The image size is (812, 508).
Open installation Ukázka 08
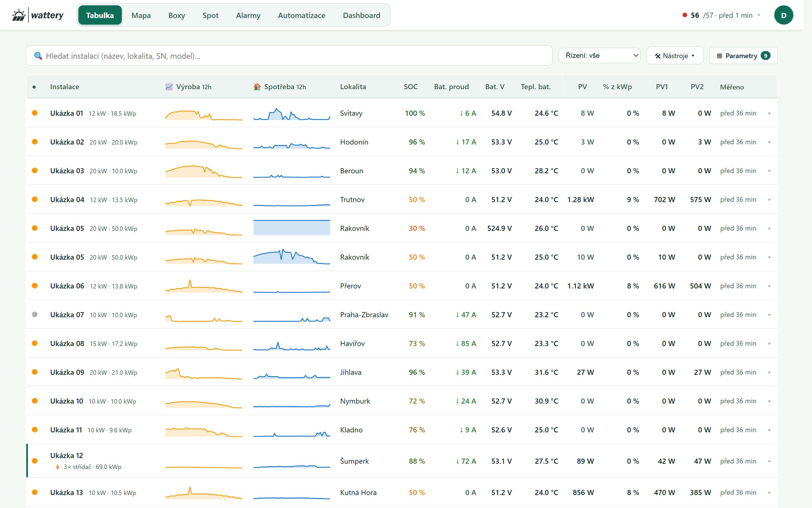[x=67, y=344]
